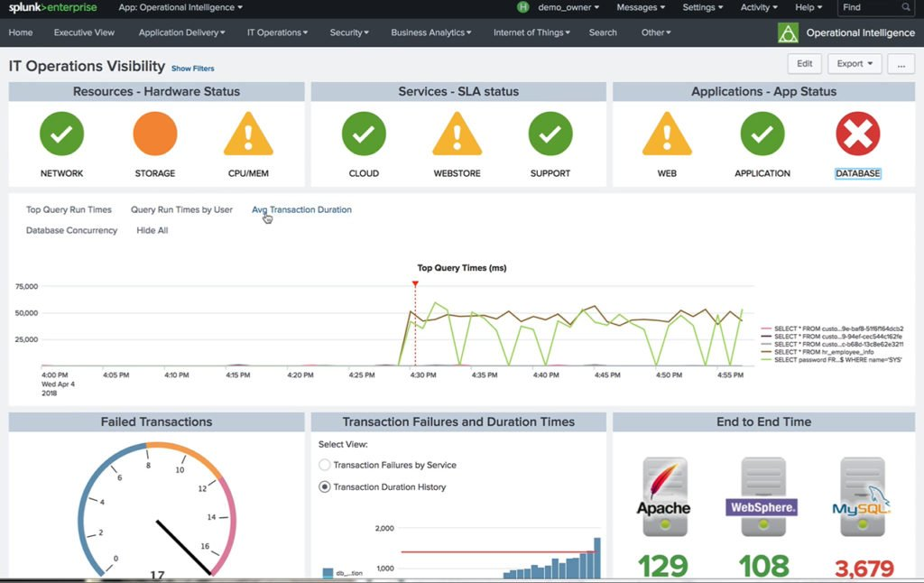
Task: Click the search magnifier icon in Find box
Action: coord(906,7)
